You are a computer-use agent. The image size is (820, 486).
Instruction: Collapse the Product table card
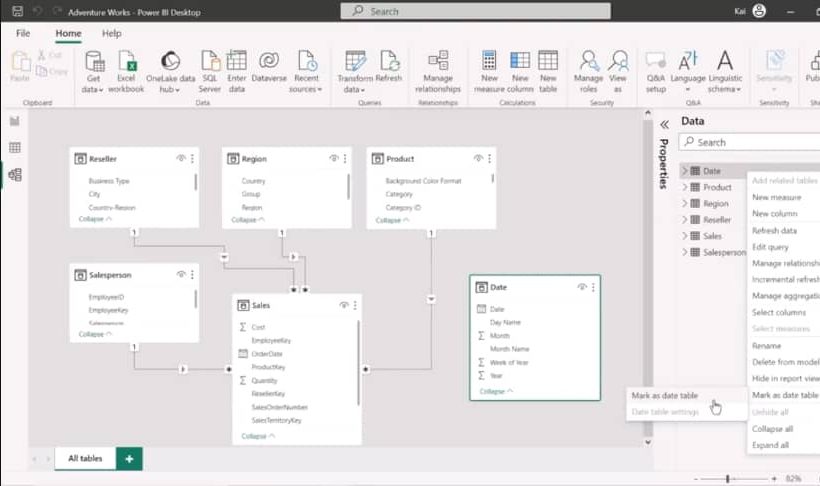[x=392, y=220]
